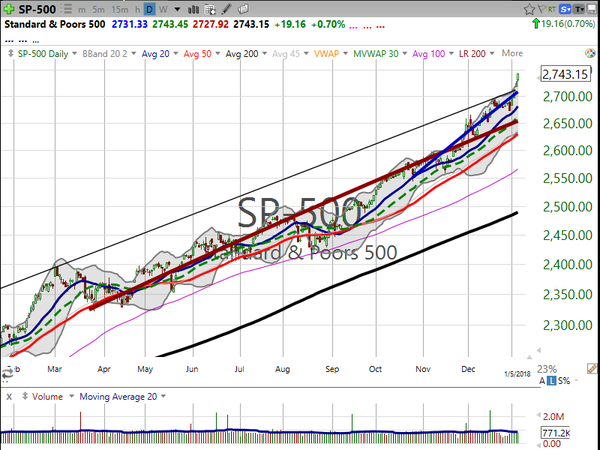Expand the Avg 200 dropdown arrow

point(264,54)
